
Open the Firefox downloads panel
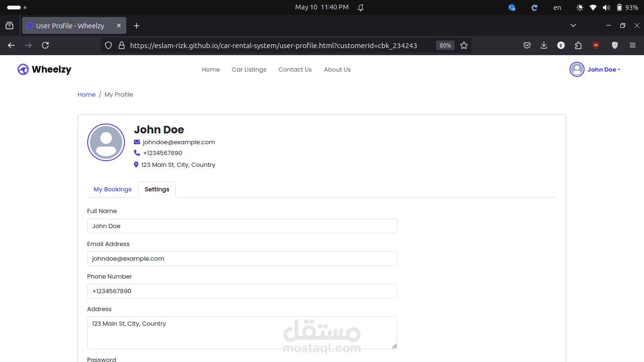coord(544,45)
